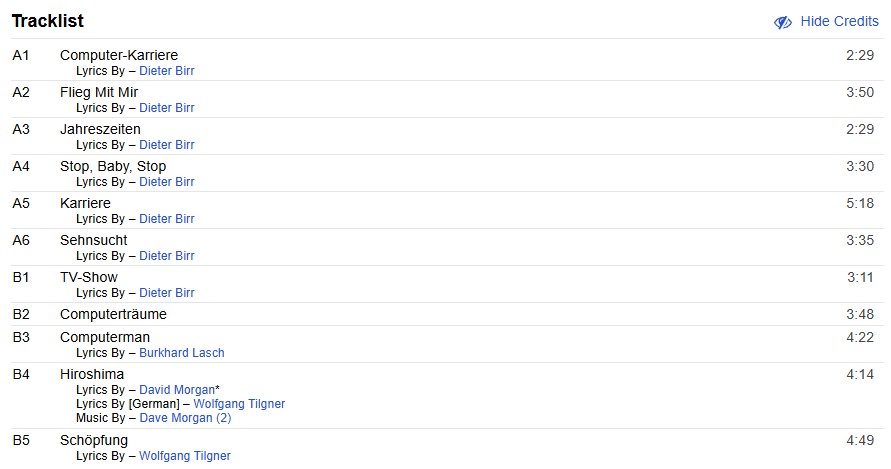The width and height of the screenshot is (891, 469).
Task: Open Wolfgang Tilgner link under Schöpfung
Action: 184,456
